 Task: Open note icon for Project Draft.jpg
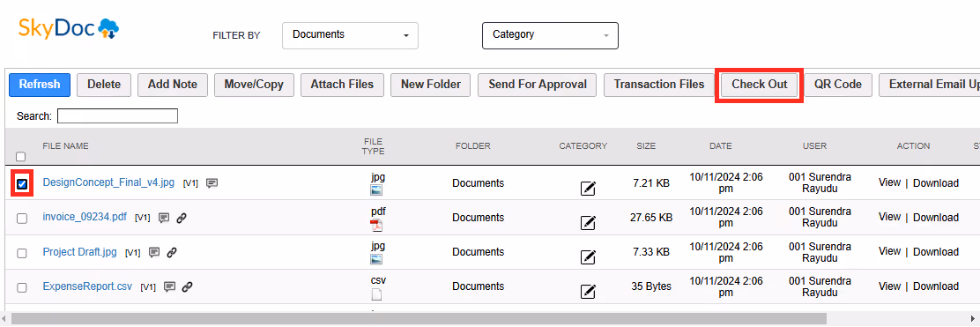[x=153, y=253]
